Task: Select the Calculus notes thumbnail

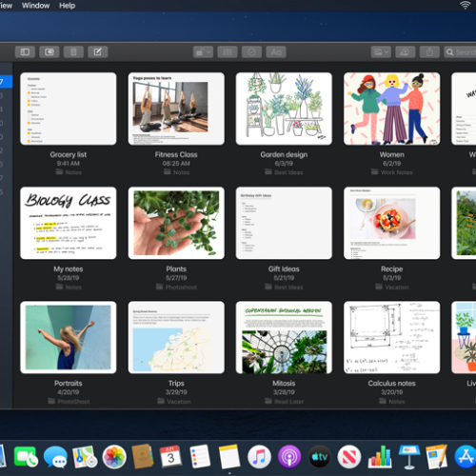Action: click(x=392, y=337)
